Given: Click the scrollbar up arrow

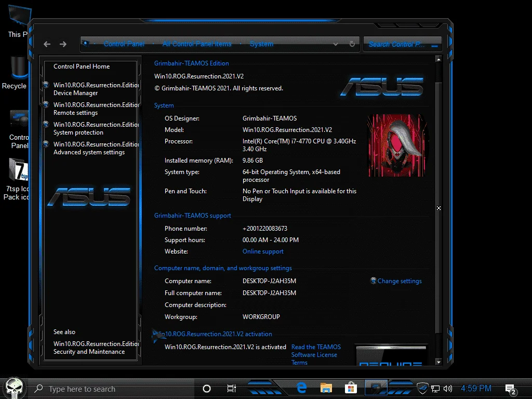Looking at the screenshot, I should pyautogui.click(x=438, y=59).
